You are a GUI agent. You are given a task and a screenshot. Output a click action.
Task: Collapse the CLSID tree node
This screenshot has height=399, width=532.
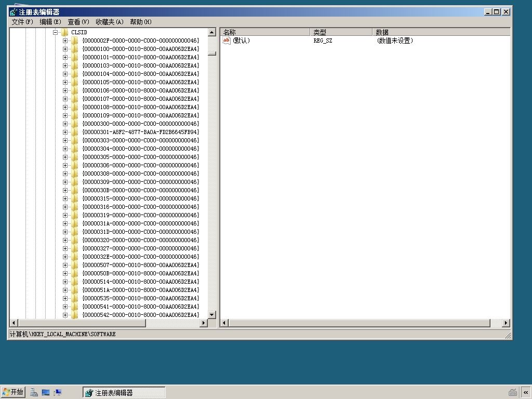click(55, 33)
